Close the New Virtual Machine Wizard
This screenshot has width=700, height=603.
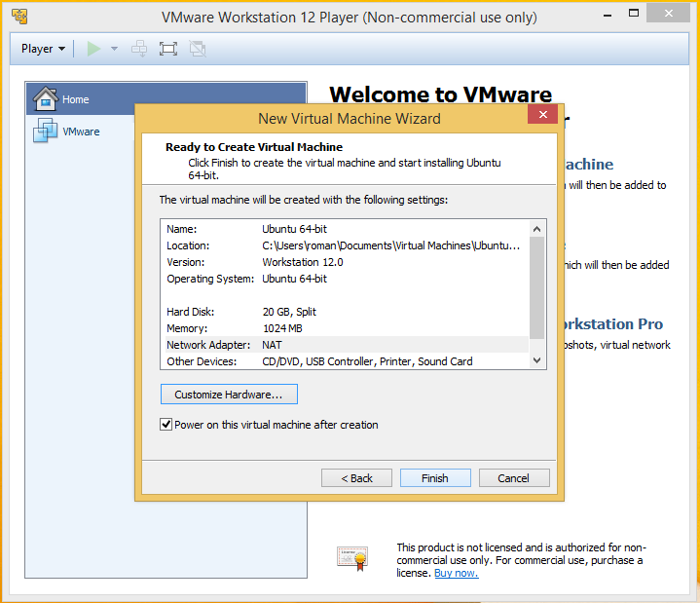542,114
